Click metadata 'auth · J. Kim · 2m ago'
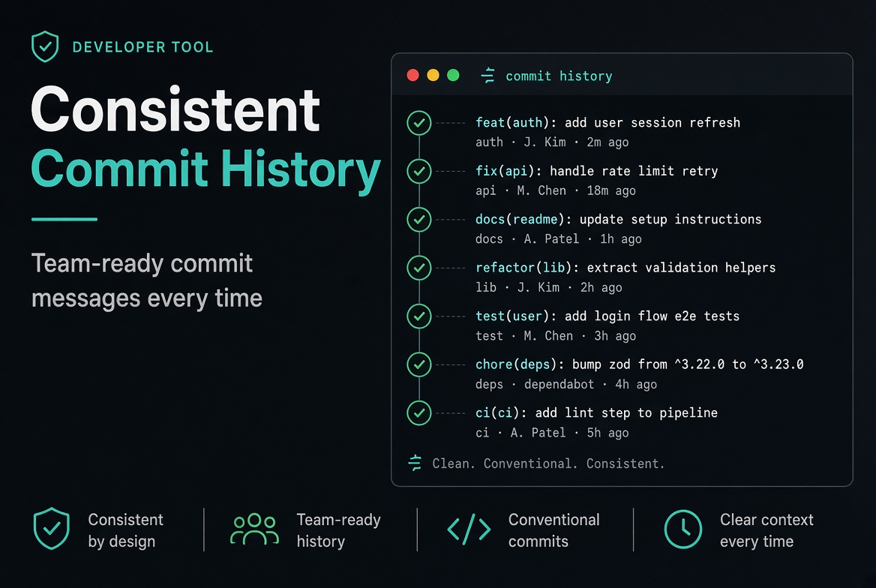The width and height of the screenshot is (876, 588). [x=552, y=142]
